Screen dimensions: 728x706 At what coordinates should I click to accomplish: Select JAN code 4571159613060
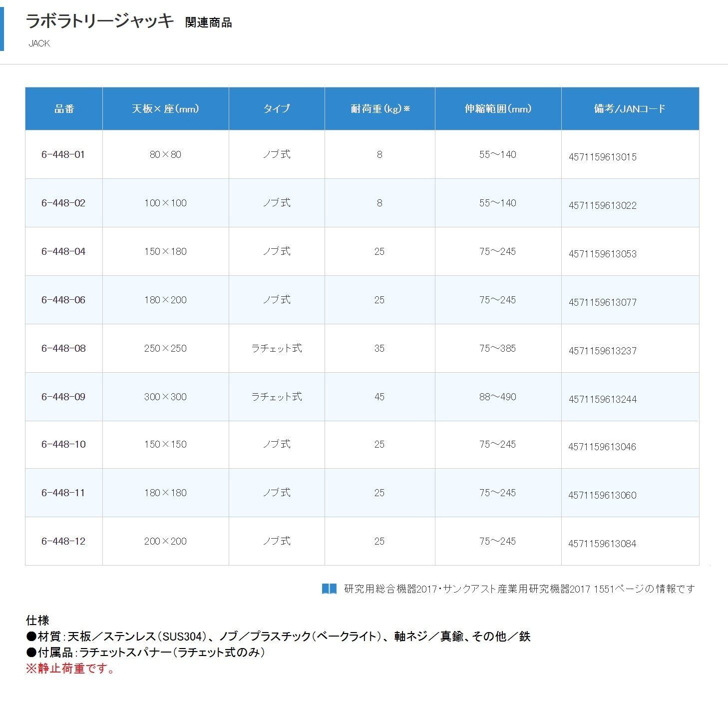[x=602, y=496]
